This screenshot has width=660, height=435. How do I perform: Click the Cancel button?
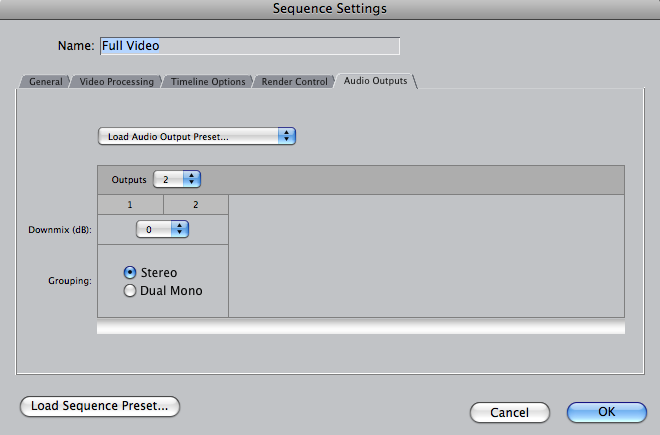(509, 412)
